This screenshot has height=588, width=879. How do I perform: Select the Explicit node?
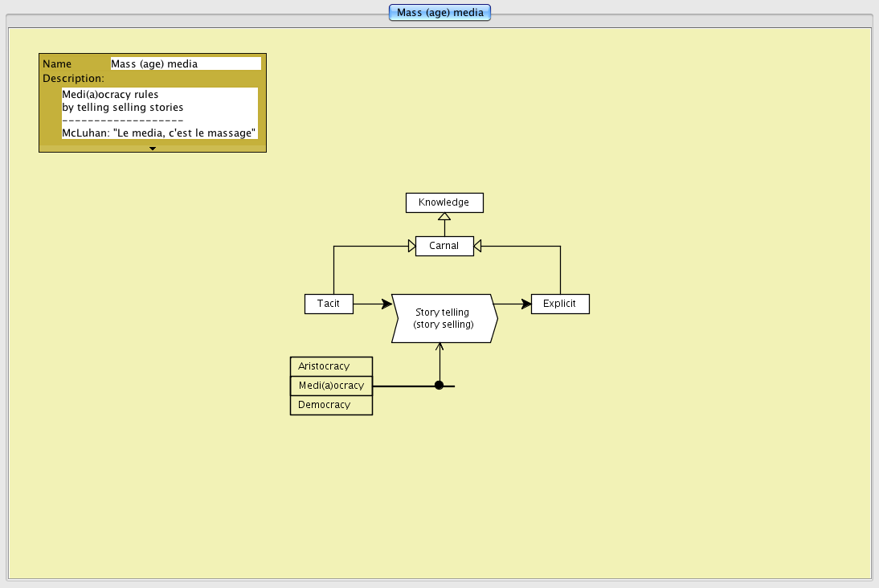point(559,304)
